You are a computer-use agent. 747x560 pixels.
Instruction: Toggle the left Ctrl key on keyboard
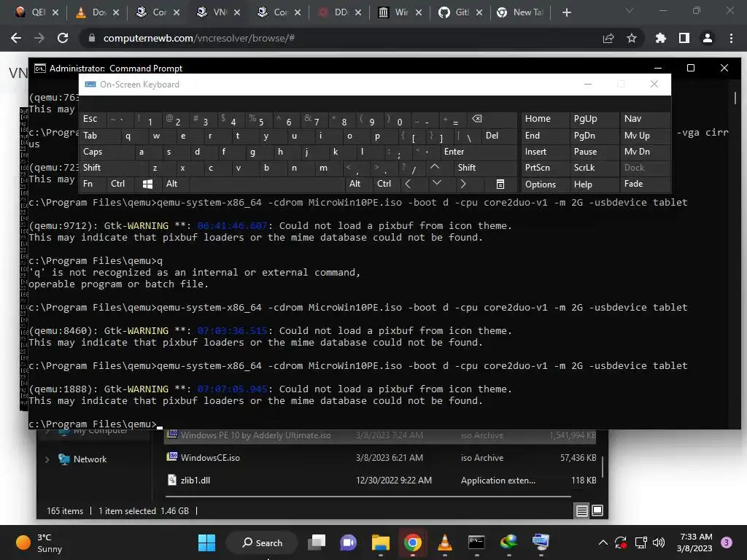[120, 184]
